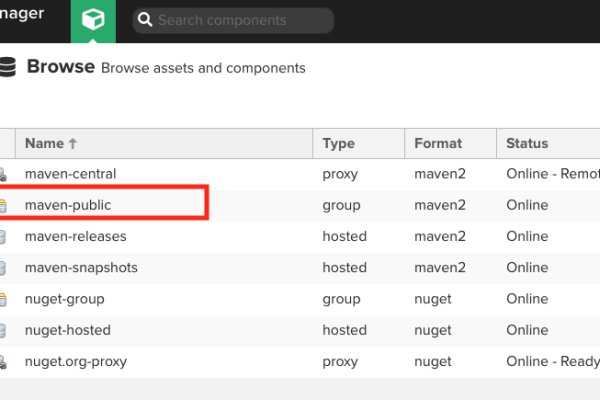
Task: Click the repository icon of maven-public row
Action: (x=3, y=206)
